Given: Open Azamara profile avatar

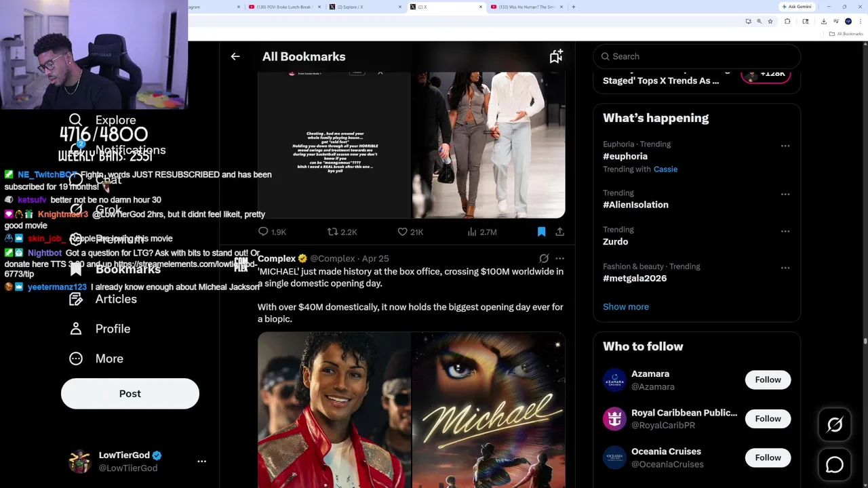Looking at the screenshot, I should 614,380.
